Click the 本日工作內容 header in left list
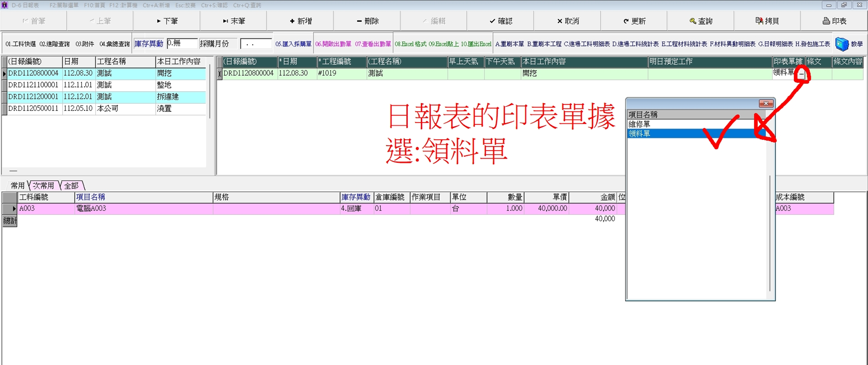The image size is (868, 365). 180,62
